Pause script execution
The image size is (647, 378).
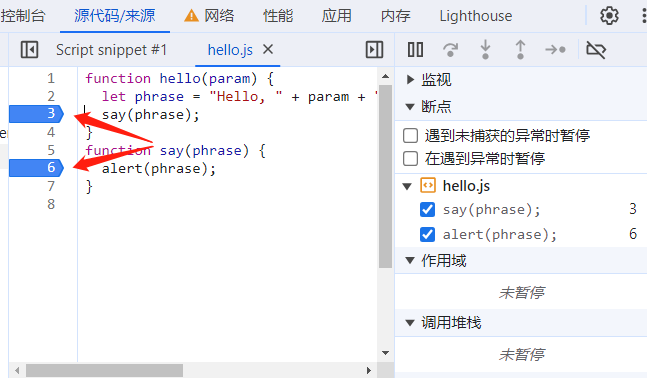pos(415,50)
